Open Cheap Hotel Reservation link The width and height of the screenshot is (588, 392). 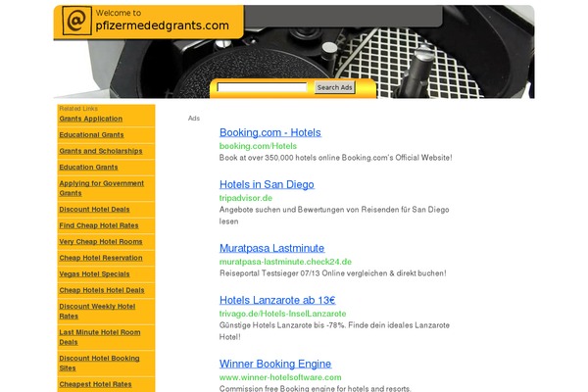101,258
